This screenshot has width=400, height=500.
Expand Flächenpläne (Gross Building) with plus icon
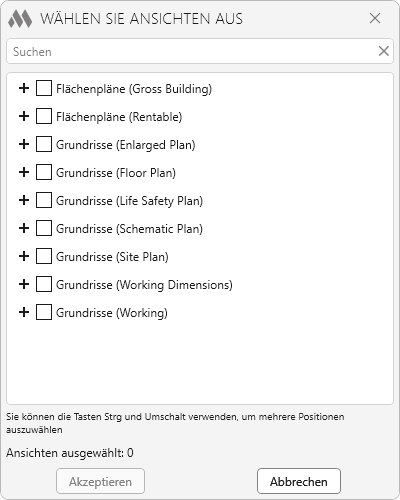pos(24,88)
